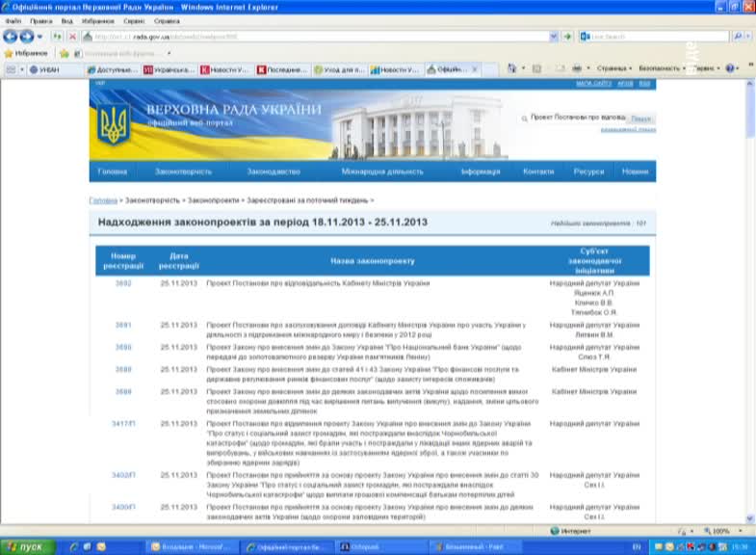
Task: Click the Print icon in command bar
Action: click(576, 69)
